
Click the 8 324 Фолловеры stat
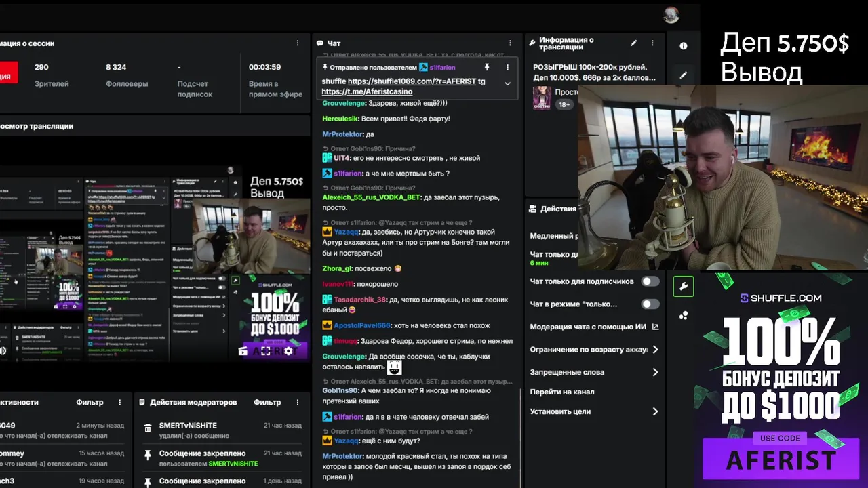tap(127, 75)
